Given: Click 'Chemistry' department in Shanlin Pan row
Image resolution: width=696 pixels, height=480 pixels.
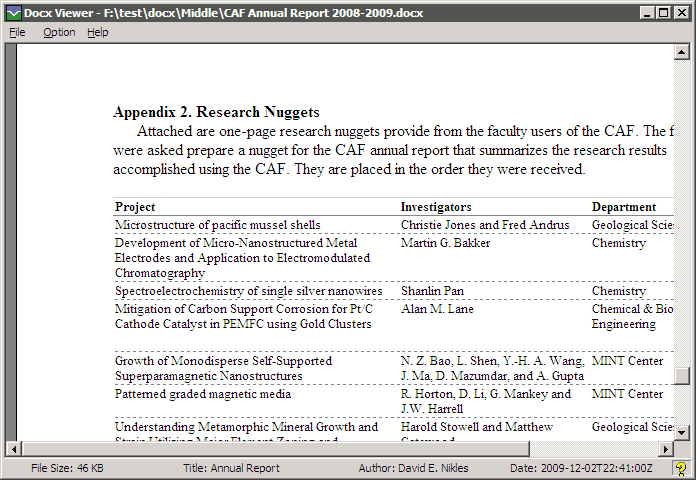Looking at the screenshot, I should click(x=619, y=291).
